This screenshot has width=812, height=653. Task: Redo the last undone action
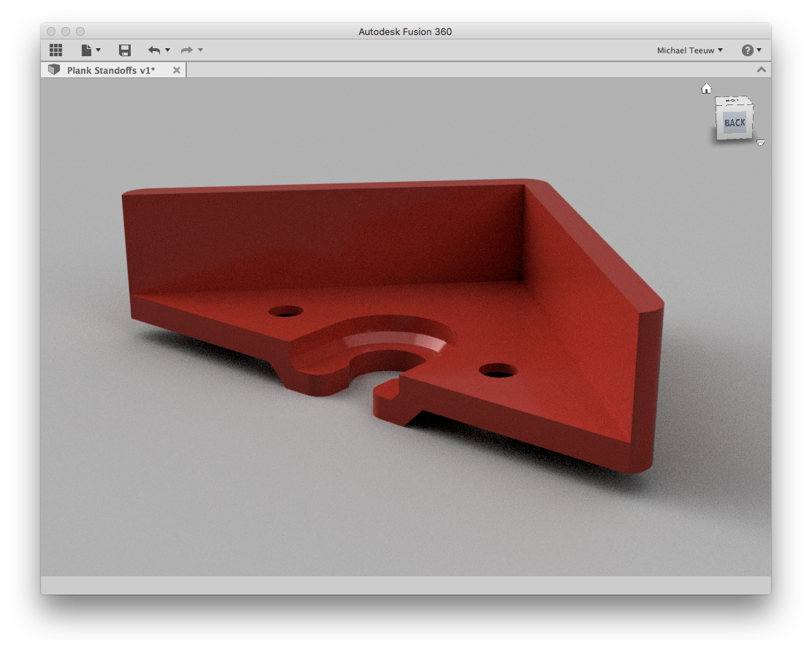click(186, 50)
